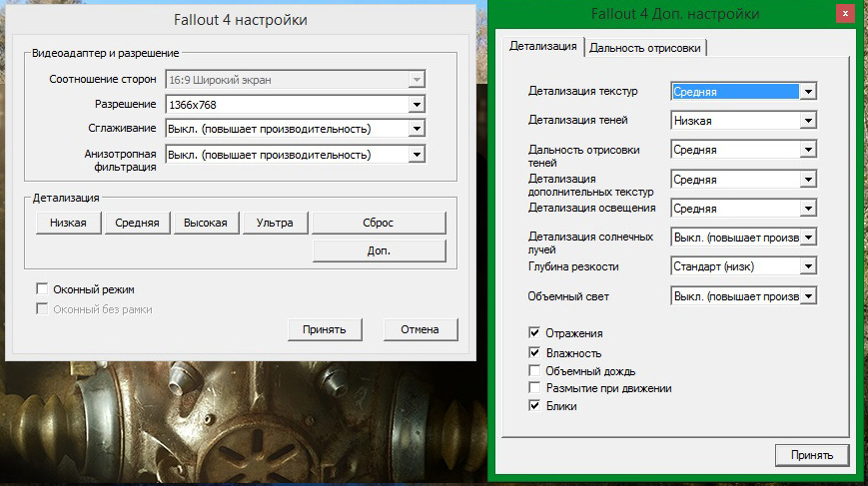Expand the Разрешение 1366x768 dropdown
The image size is (868, 486).
[295, 104]
